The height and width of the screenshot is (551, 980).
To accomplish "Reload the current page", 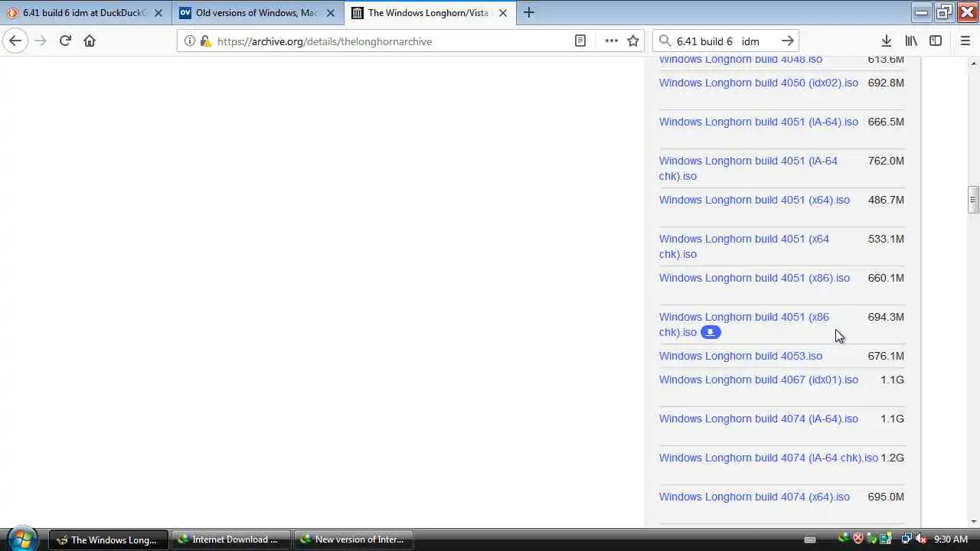I will (x=65, y=41).
